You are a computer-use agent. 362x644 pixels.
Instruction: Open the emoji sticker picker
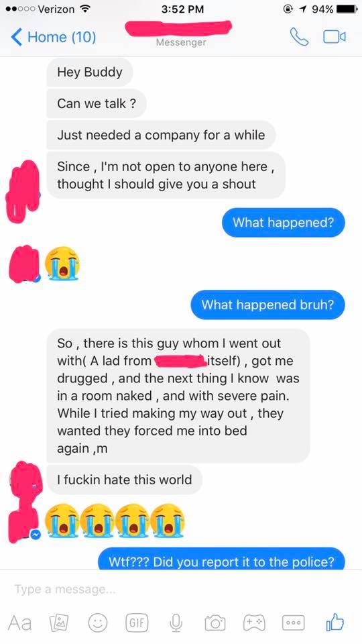pyautogui.click(x=98, y=623)
